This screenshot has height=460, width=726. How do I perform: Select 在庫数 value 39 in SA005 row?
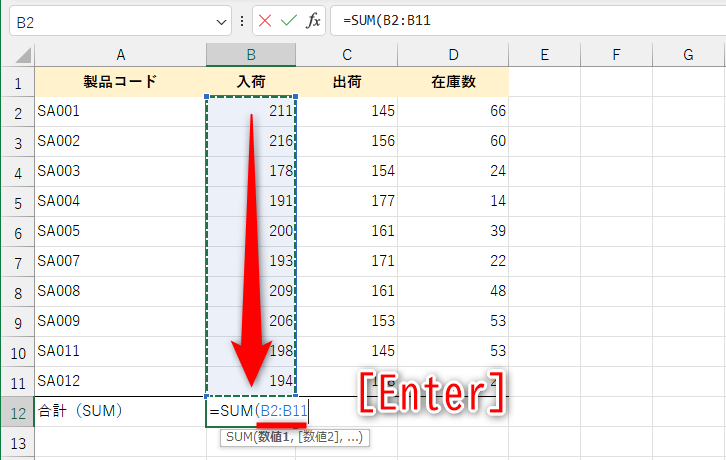point(453,231)
